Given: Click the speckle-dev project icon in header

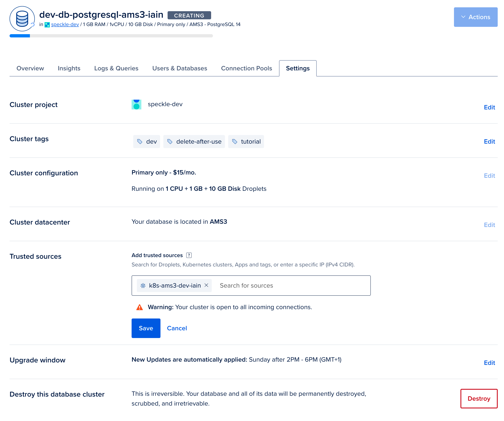Looking at the screenshot, I should 47,25.
